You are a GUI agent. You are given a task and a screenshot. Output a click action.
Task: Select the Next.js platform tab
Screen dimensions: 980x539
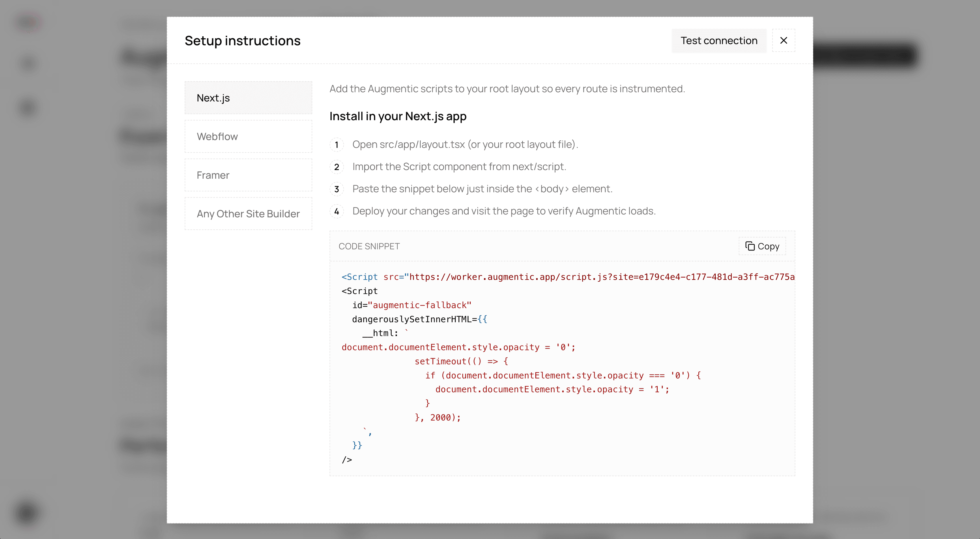click(248, 98)
